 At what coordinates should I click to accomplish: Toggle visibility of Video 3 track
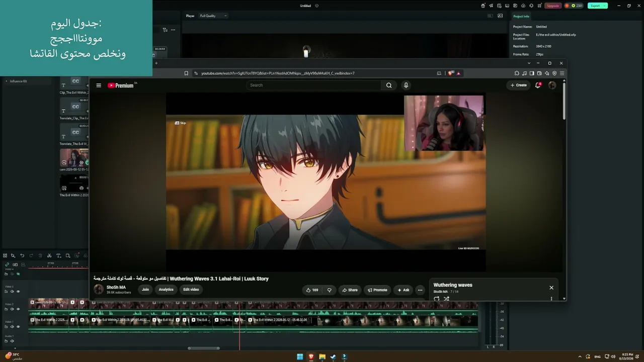18,292
